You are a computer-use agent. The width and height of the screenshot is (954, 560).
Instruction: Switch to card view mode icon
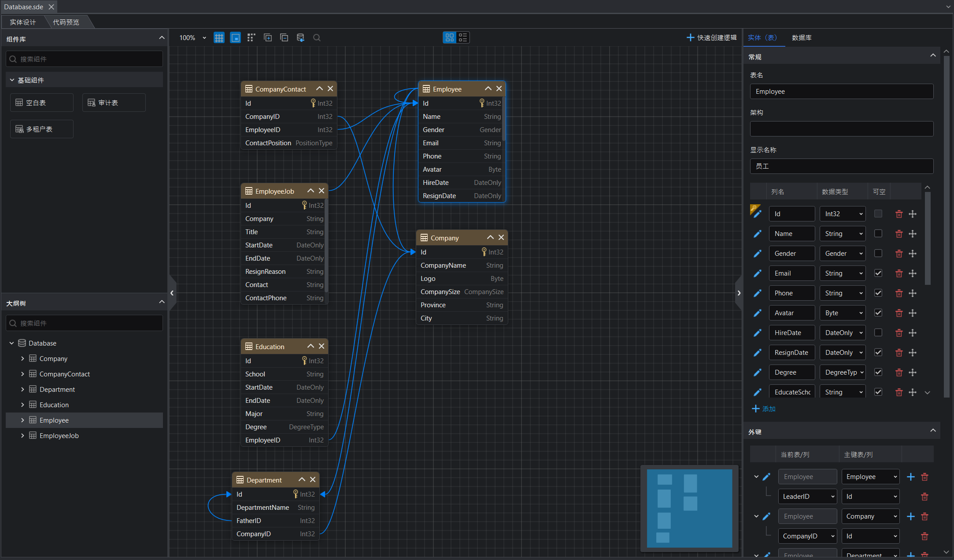pyautogui.click(x=449, y=38)
